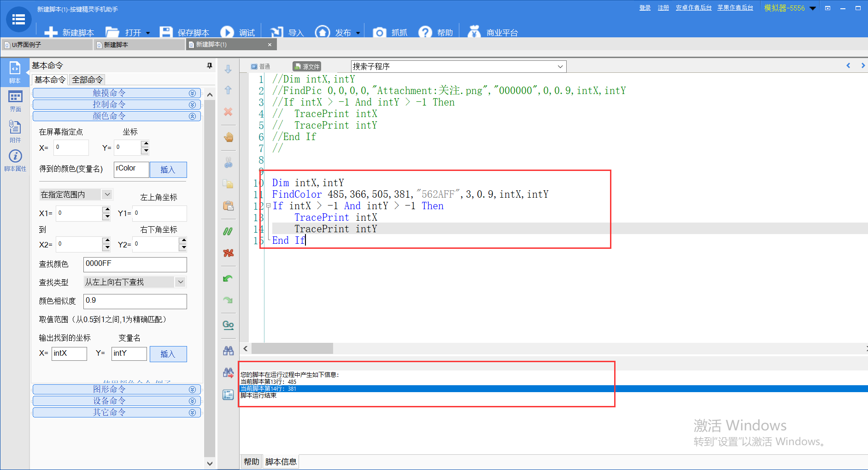Image resolution: width=868 pixels, height=470 pixels.
Task: Expand the 触摸命令 section
Action: coord(117,93)
